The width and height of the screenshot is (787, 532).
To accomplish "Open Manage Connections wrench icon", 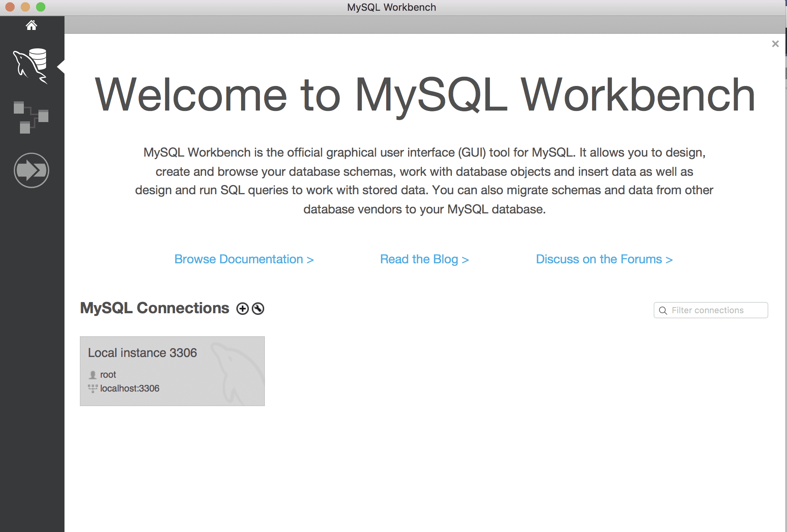I will [258, 309].
